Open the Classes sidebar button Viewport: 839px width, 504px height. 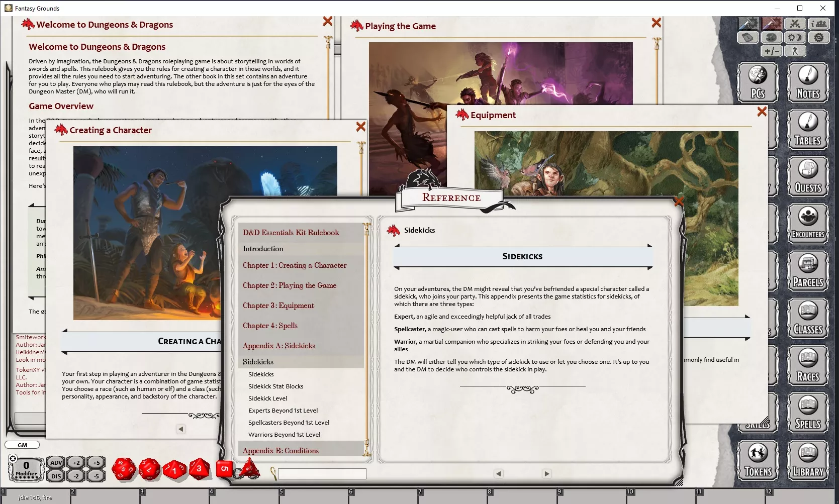[808, 319]
